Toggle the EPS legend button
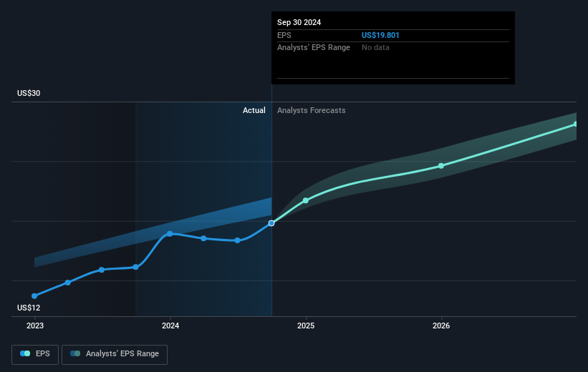This screenshot has height=372, width=588. click(35, 354)
